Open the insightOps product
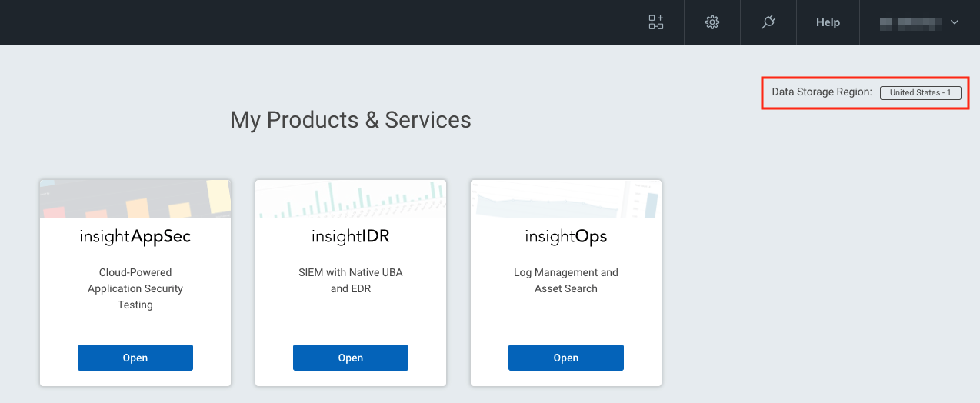980x403 pixels. (566, 358)
